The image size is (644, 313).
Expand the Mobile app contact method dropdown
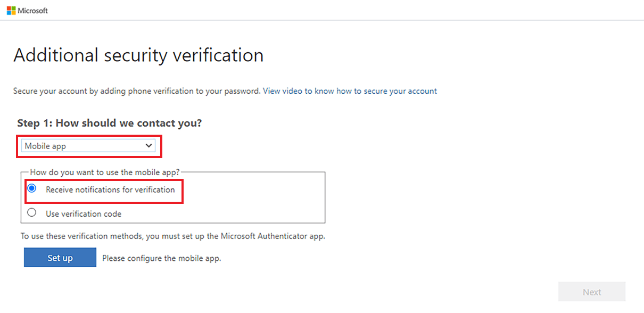(x=88, y=146)
